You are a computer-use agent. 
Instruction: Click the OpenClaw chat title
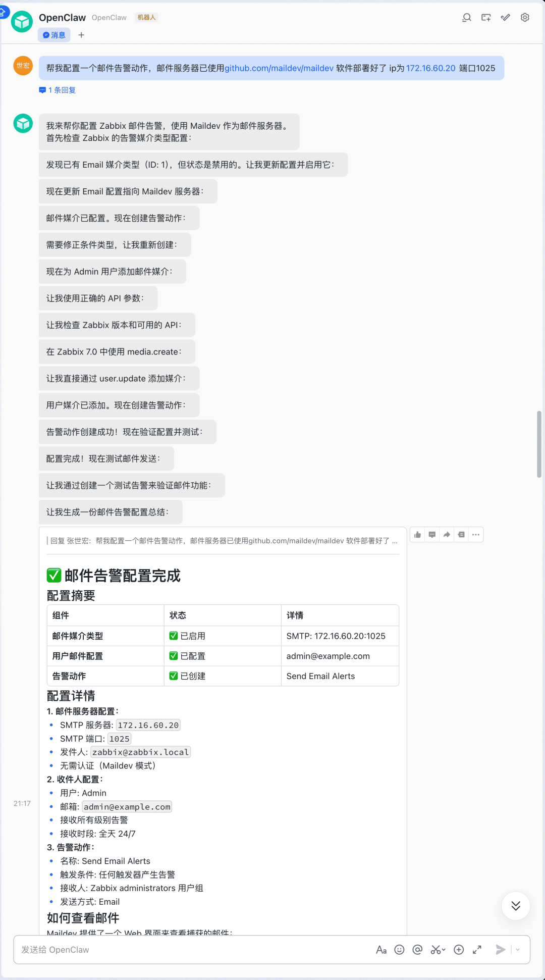click(x=63, y=18)
